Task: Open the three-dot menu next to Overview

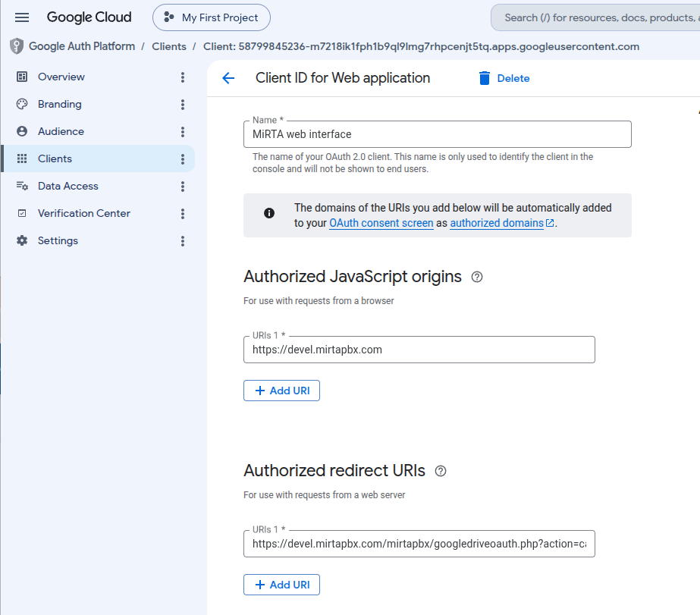Action: click(x=183, y=77)
